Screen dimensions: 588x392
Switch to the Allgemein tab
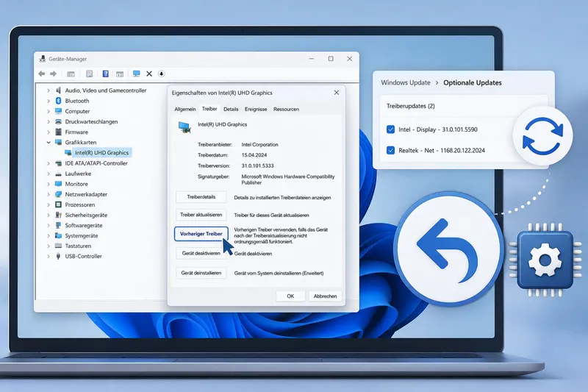185,109
